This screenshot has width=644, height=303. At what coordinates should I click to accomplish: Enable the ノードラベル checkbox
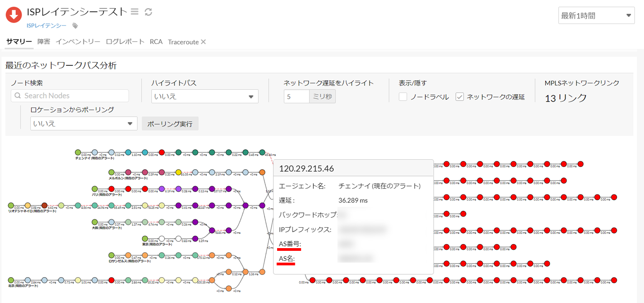(403, 97)
